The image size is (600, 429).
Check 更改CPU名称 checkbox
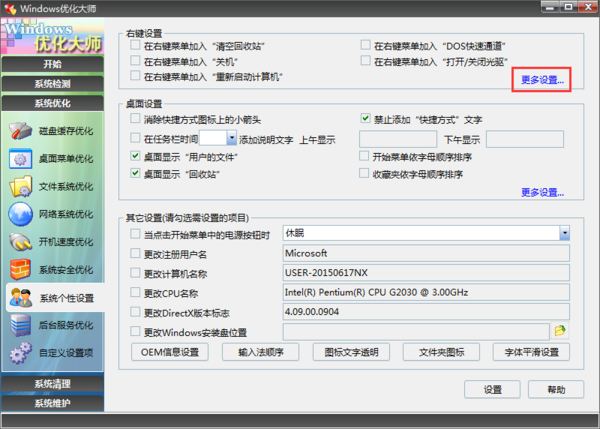135,292
